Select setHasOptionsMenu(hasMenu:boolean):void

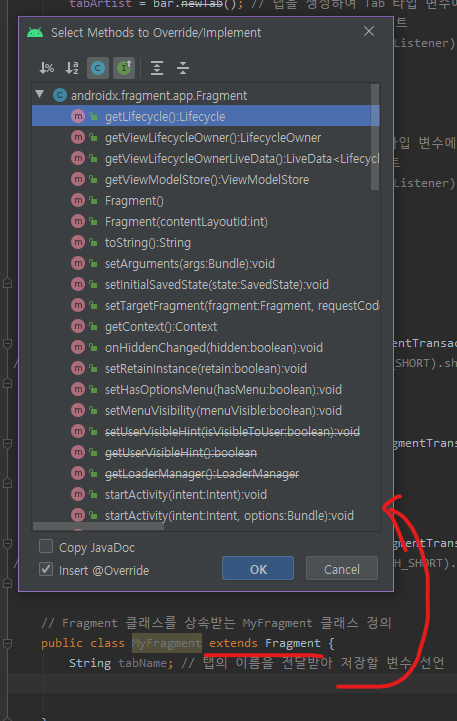point(206,389)
